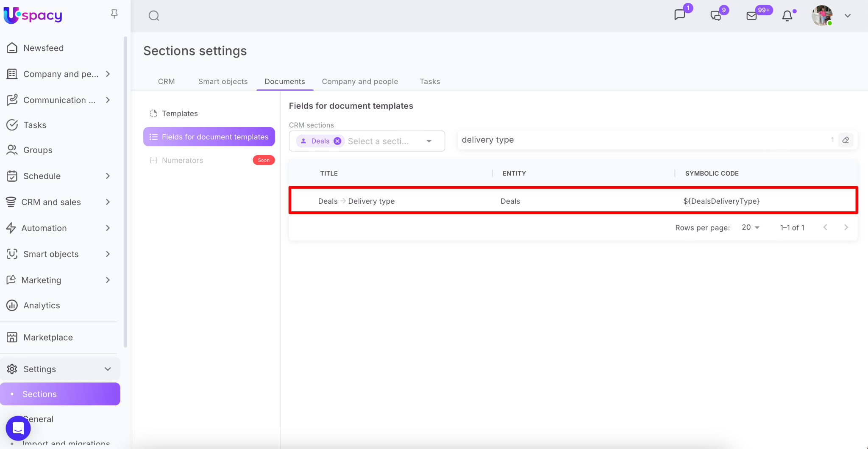Clear the delivery type search with eraser icon
This screenshot has width=868, height=449.
coord(846,140)
